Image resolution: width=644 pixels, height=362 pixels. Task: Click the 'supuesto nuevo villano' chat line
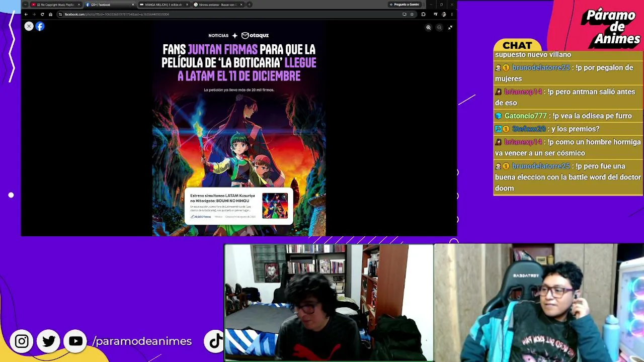click(533, 54)
